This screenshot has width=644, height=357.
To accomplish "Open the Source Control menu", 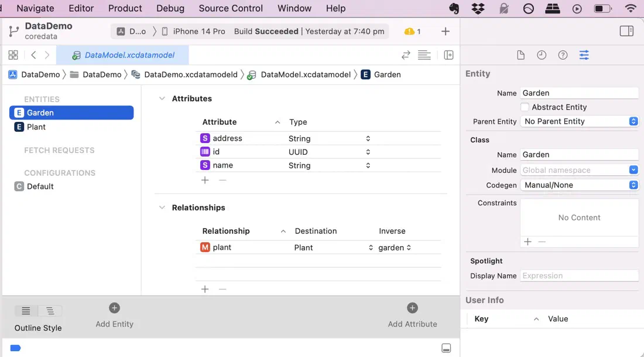I will click(231, 8).
